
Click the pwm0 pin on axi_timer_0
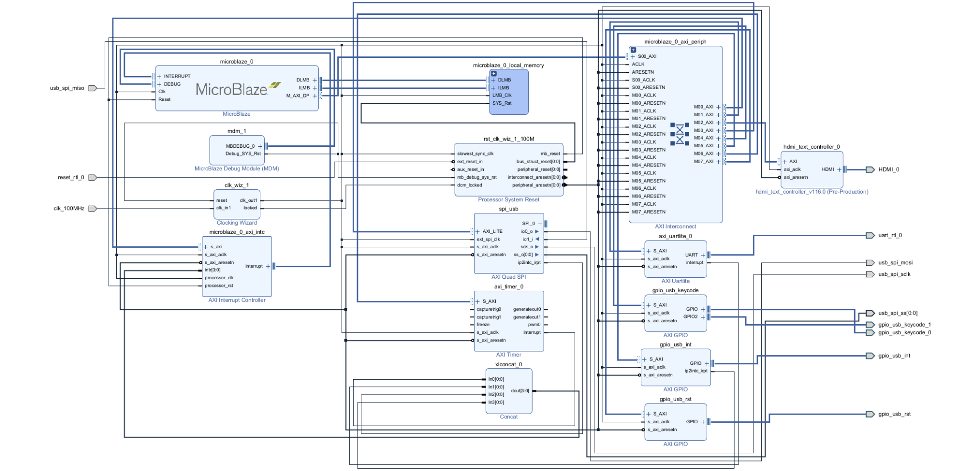click(x=535, y=325)
